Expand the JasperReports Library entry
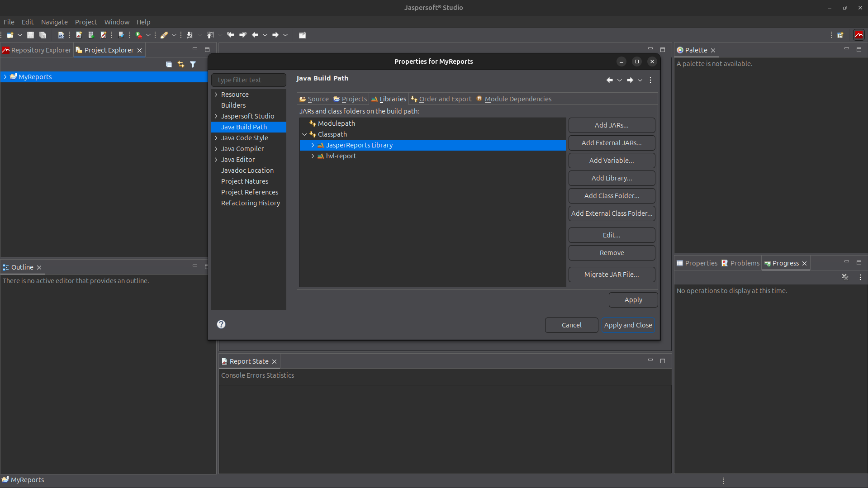The image size is (868, 488). point(313,145)
